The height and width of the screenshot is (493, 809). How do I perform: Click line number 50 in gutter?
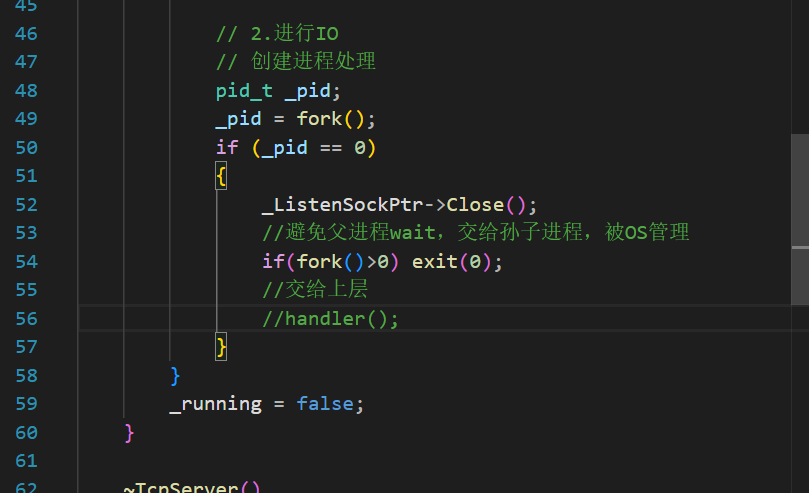tap(26, 148)
